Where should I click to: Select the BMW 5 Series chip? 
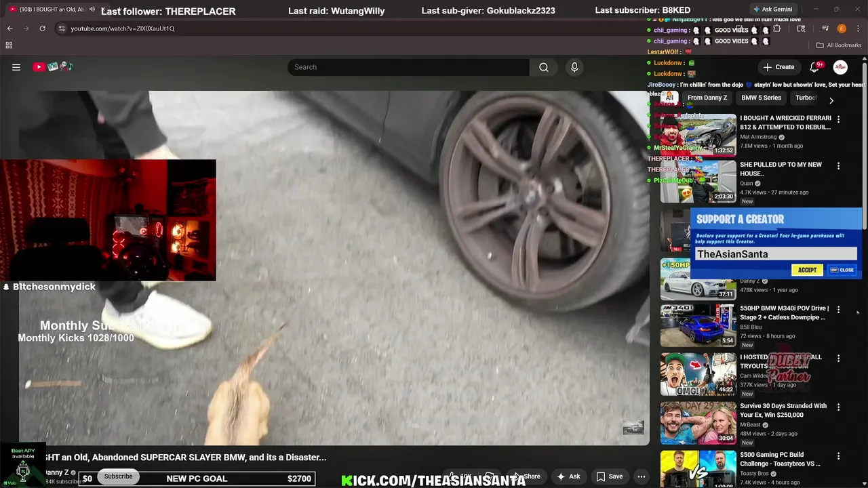[x=761, y=98]
